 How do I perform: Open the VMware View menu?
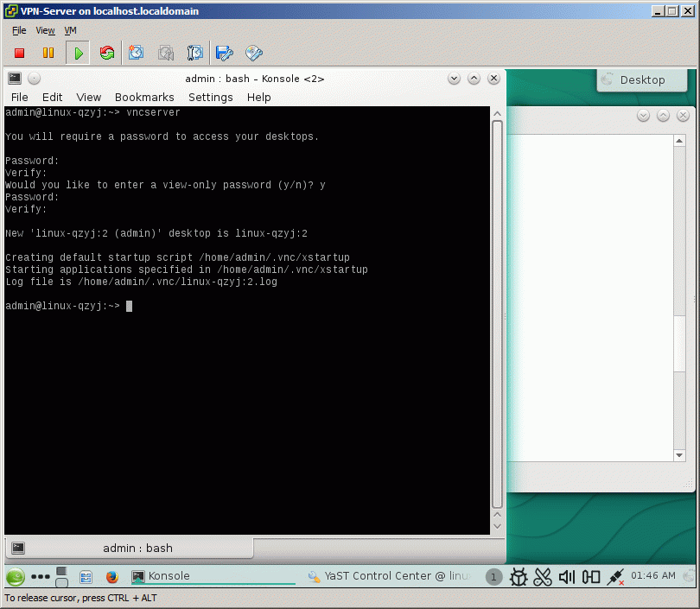(x=45, y=30)
